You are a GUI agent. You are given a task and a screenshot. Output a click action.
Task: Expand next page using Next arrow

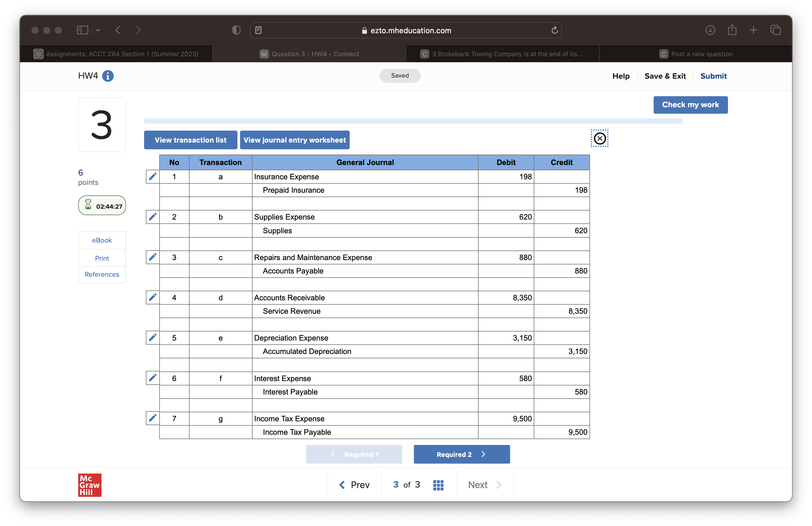click(x=500, y=485)
